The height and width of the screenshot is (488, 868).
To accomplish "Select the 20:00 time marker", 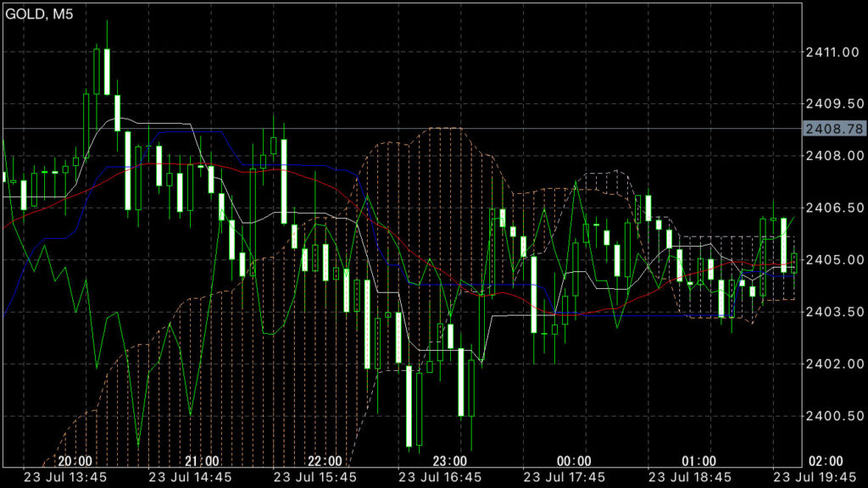I will point(75,461).
